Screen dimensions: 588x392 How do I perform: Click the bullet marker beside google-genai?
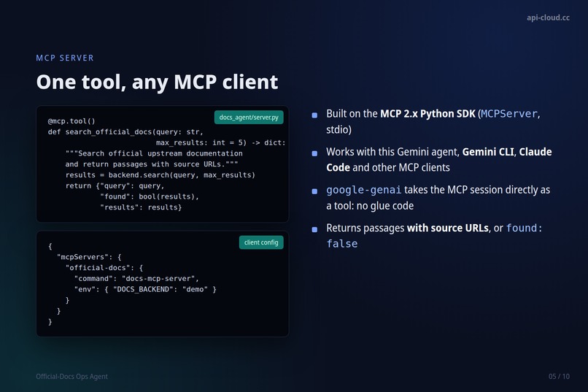pos(314,191)
